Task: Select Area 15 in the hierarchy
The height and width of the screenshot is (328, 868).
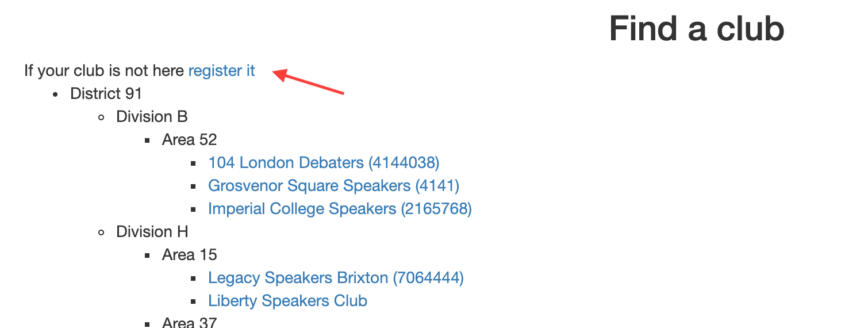Action: [x=189, y=254]
